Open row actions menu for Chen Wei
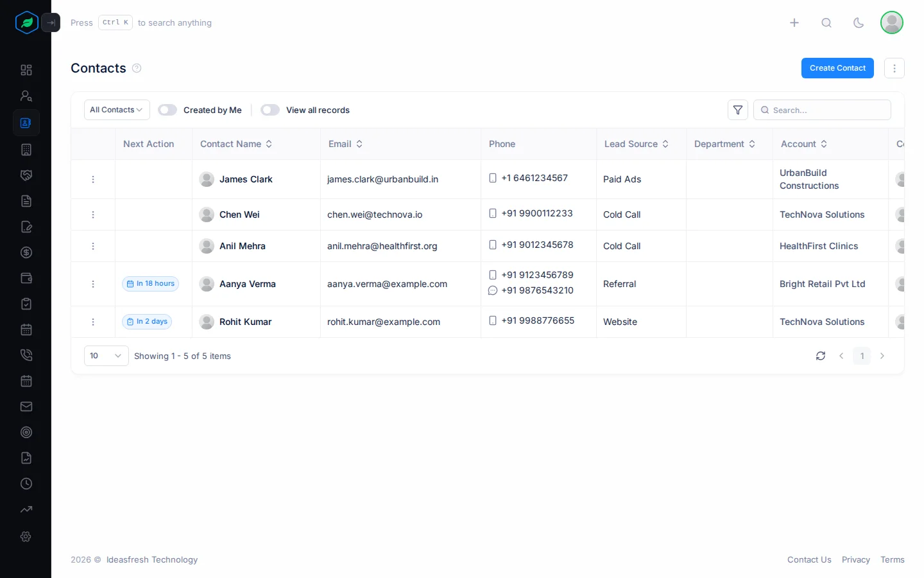The width and height of the screenshot is (924, 578). click(x=93, y=215)
